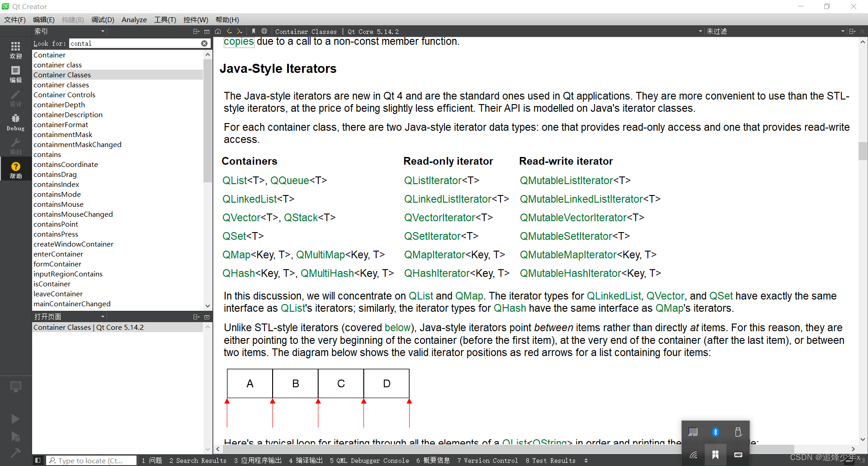
Task: Open the Projects (项目) mode
Action: tap(16, 147)
